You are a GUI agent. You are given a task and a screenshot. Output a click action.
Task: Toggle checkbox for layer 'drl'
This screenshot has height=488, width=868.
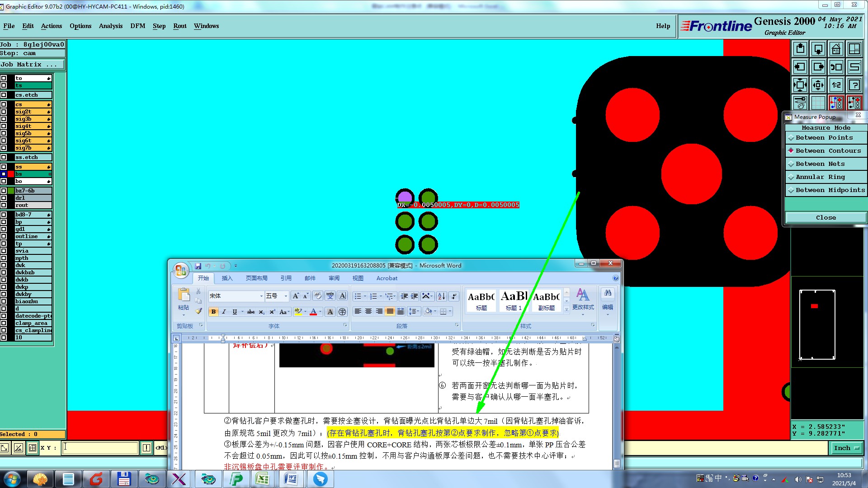click(x=4, y=198)
